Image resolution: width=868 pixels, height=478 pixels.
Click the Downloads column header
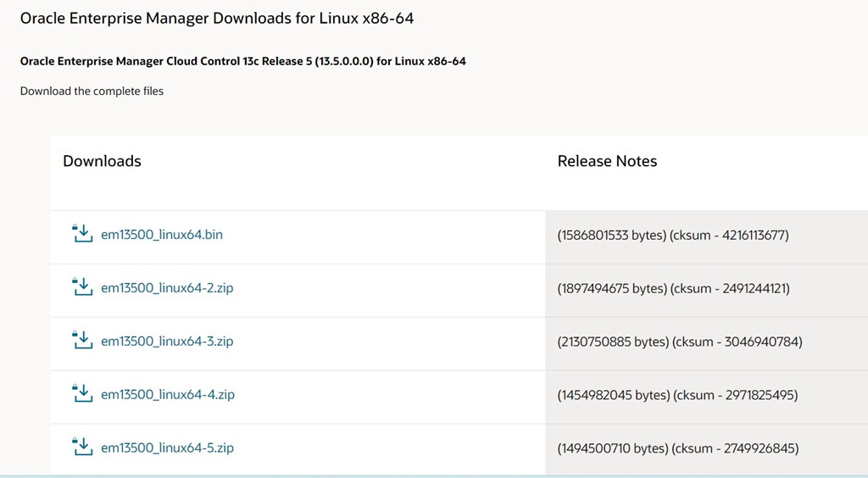[x=102, y=161]
